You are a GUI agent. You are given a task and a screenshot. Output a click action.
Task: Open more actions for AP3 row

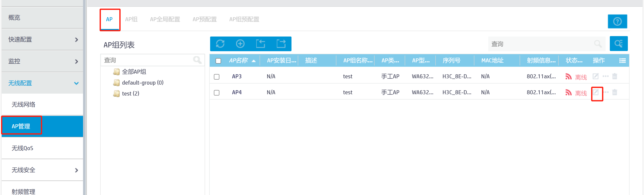[x=605, y=76]
